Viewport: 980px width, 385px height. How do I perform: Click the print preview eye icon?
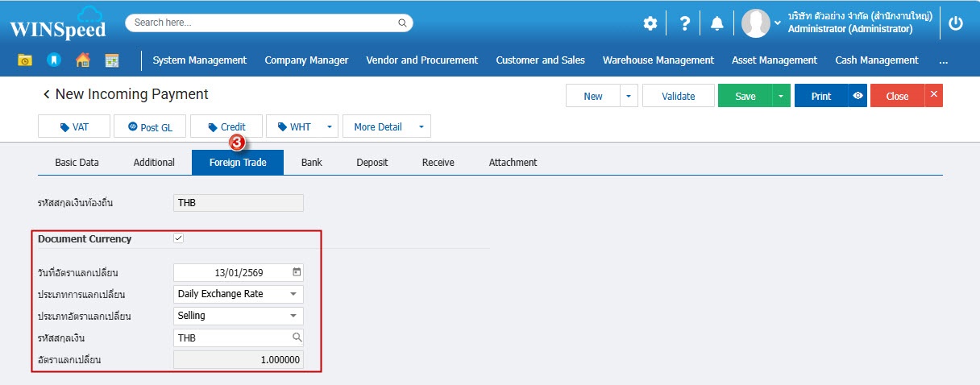tap(858, 96)
